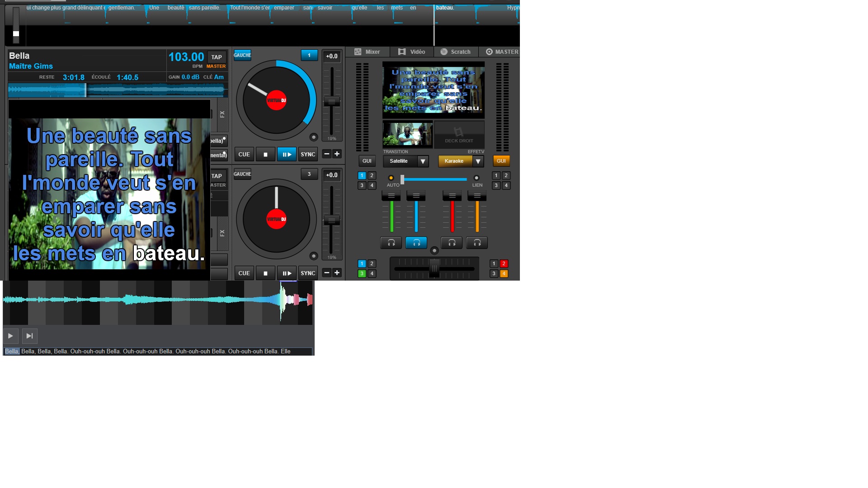This screenshot has height=488, width=868.
Task: Open the Satellite transition dropdown
Action: coord(423,161)
